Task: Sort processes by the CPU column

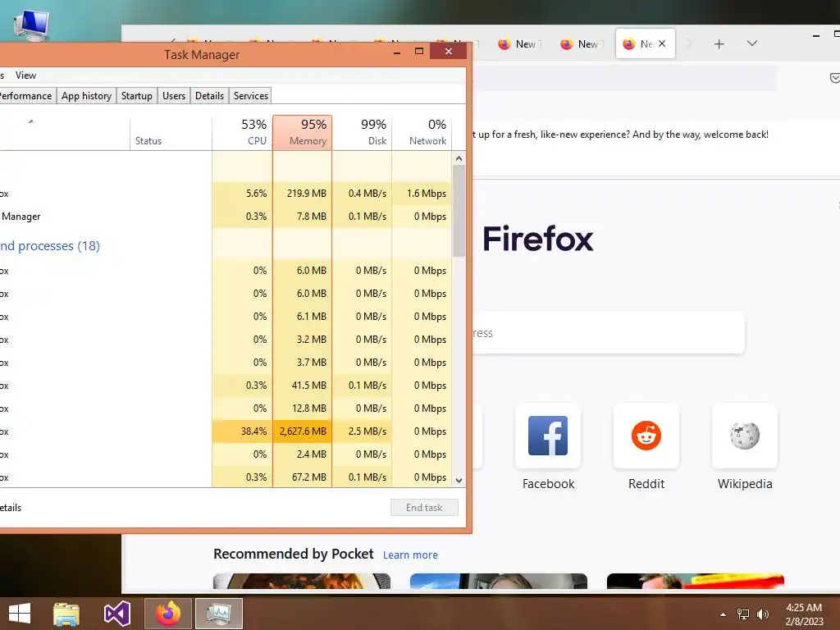Action: [242, 132]
